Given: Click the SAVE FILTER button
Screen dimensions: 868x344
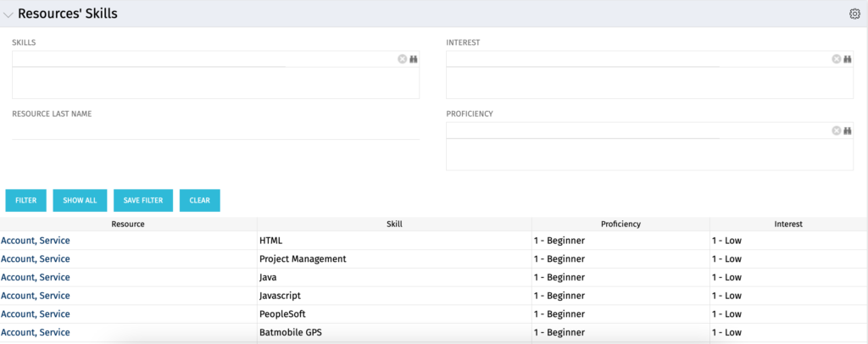Looking at the screenshot, I should coord(143,200).
